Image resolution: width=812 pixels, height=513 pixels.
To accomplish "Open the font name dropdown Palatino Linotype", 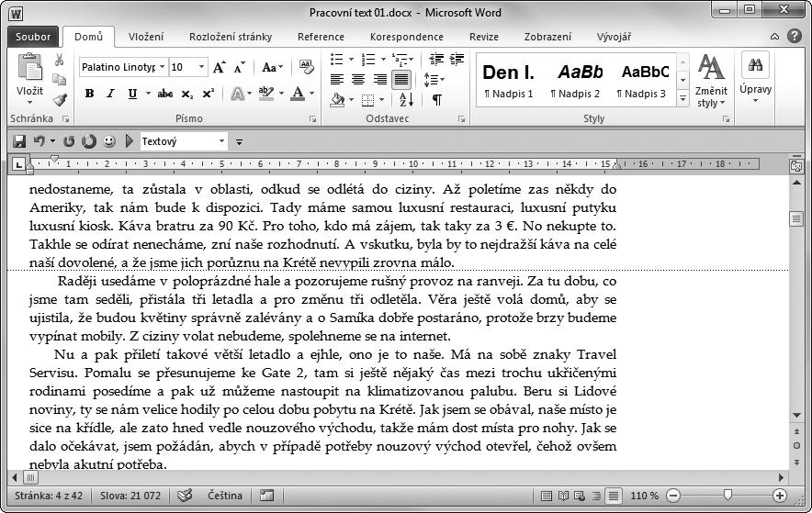I will coord(162,67).
